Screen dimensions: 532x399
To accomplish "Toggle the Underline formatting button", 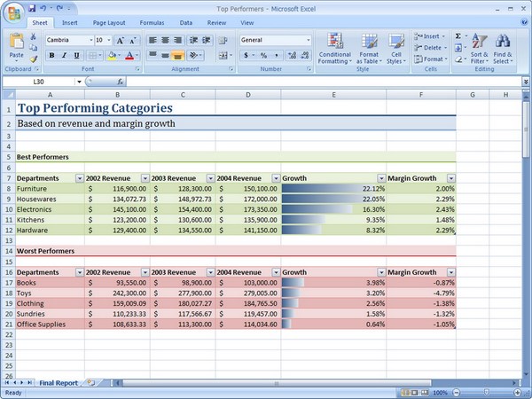I will click(77, 55).
